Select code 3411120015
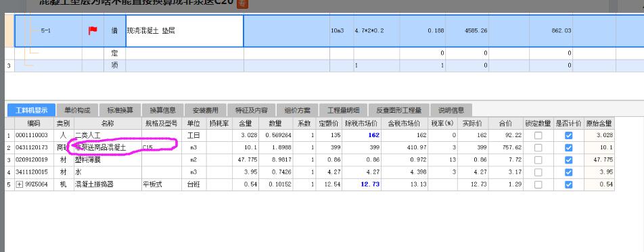Viewport: 644px width, 252px height. 34,172
